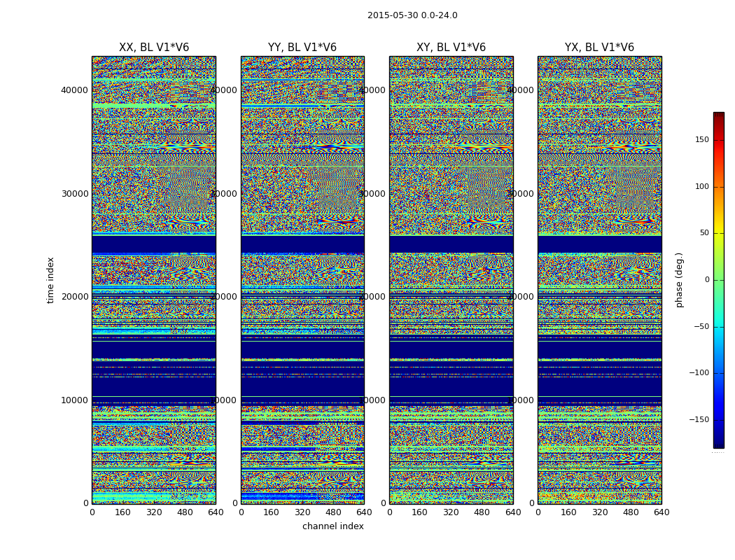Click the 'time index' y-axis label

50,280
